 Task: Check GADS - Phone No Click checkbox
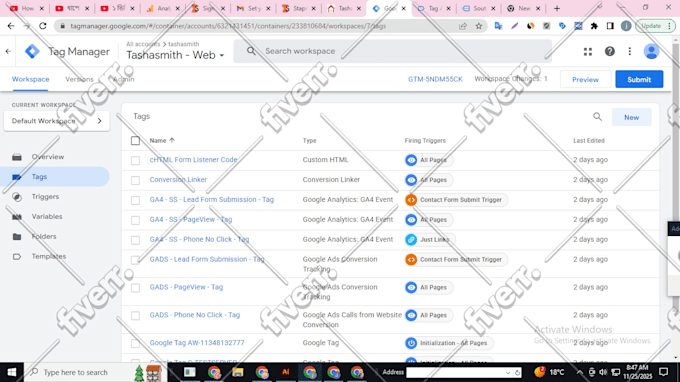coord(135,316)
